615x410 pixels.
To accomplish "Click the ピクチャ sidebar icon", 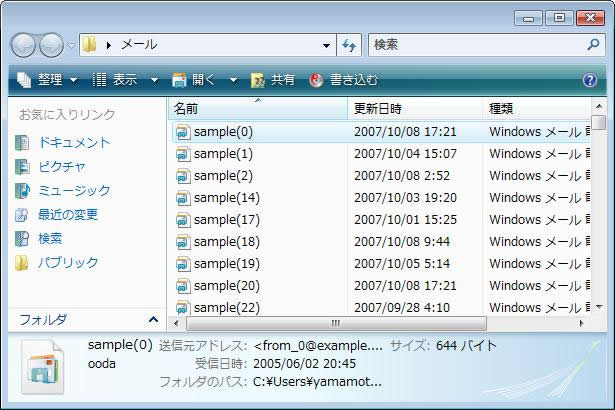I will click(x=22, y=167).
